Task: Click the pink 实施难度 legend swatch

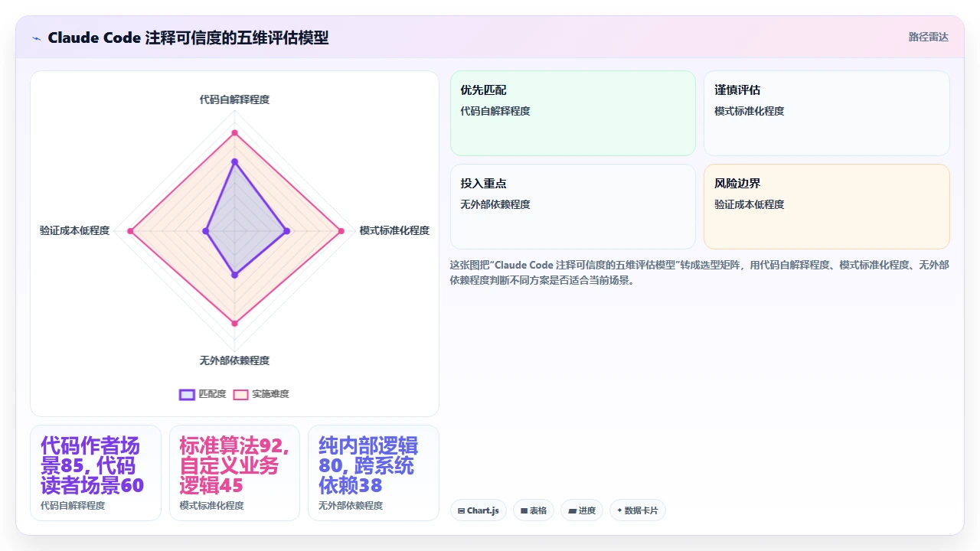Action: (240, 394)
